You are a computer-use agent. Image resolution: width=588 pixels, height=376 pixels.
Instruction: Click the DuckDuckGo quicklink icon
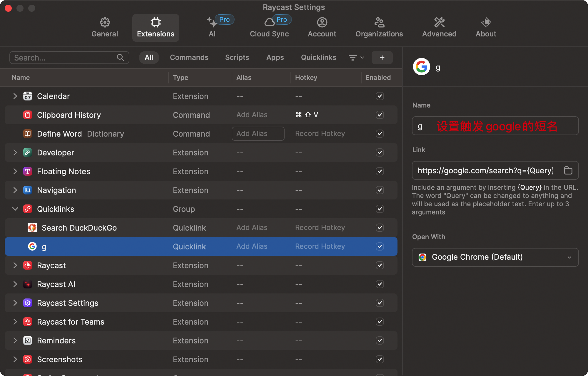32,228
